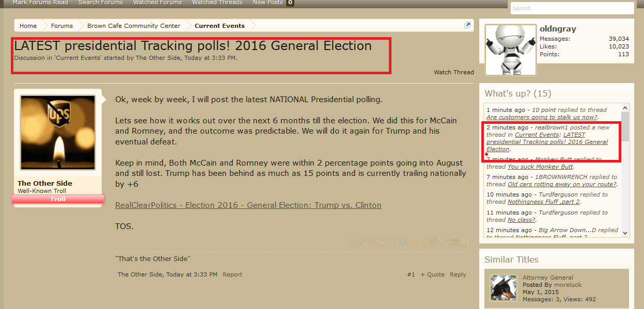Open the Attorney General similar thread
Viewport: 644px width, 309px height.
[548, 278]
